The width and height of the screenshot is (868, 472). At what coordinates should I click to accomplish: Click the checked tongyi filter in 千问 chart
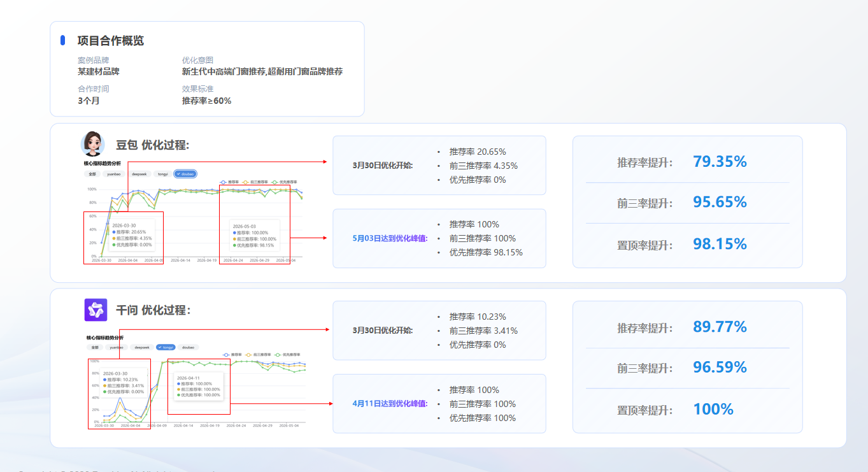(166, 347)
